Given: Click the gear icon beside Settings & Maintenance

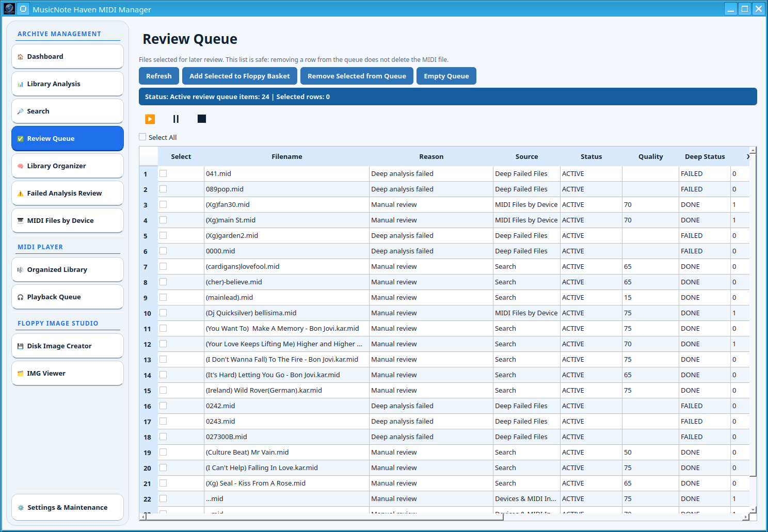Looking at the screenshot, I should pyautogui.click(x=21, y=508).
